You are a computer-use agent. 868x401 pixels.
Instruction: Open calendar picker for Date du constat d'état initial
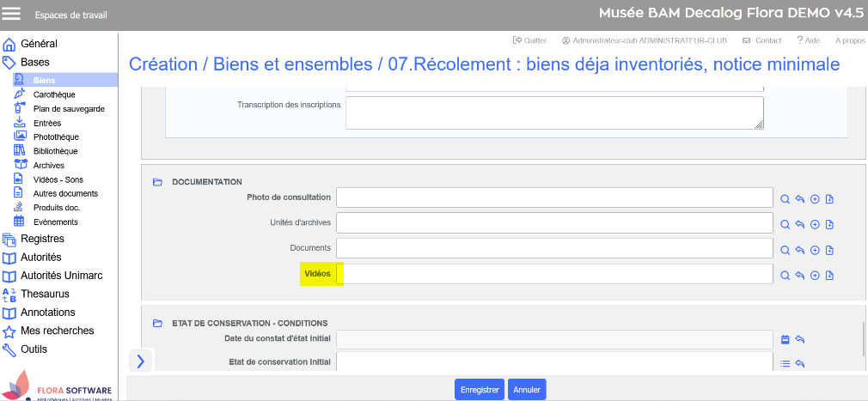[x=785, y=339]
